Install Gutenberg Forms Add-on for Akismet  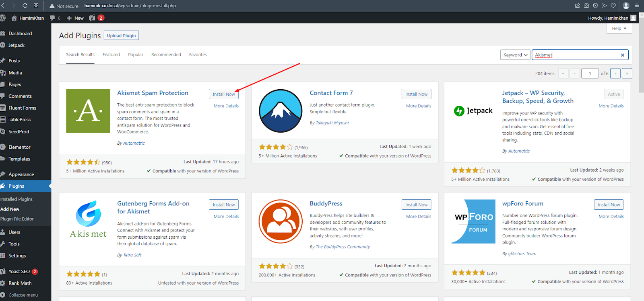point(224,205)
